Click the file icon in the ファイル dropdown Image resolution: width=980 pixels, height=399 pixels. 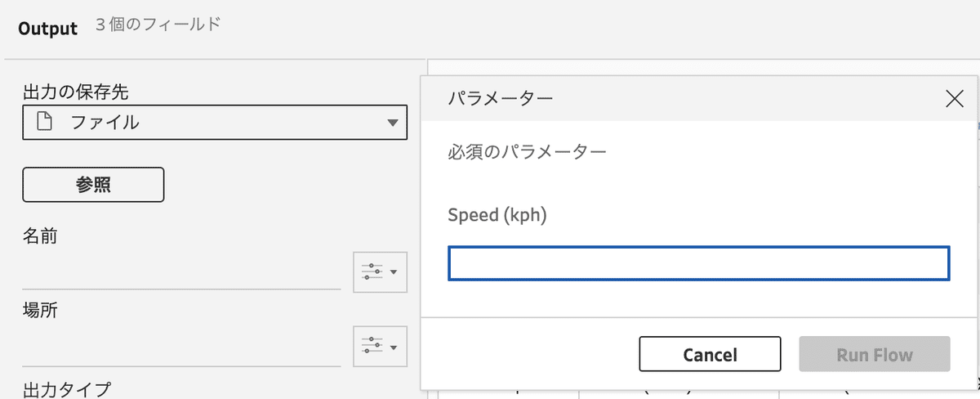point(46,123)
